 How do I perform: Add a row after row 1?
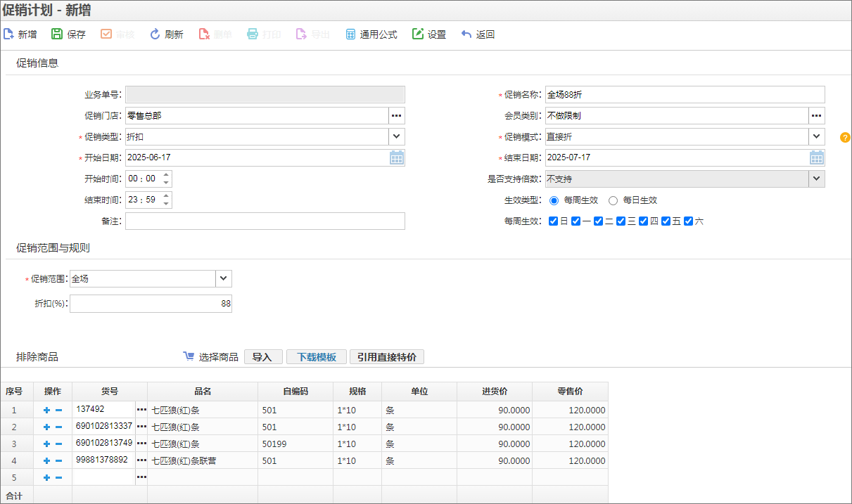point(46,410)
